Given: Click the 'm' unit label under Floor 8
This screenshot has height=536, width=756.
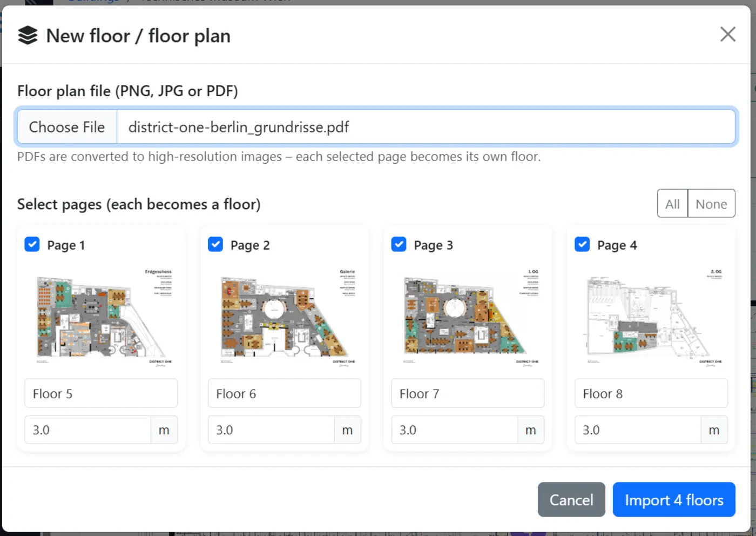Looking at the screenshot, I should click(714, 430).
